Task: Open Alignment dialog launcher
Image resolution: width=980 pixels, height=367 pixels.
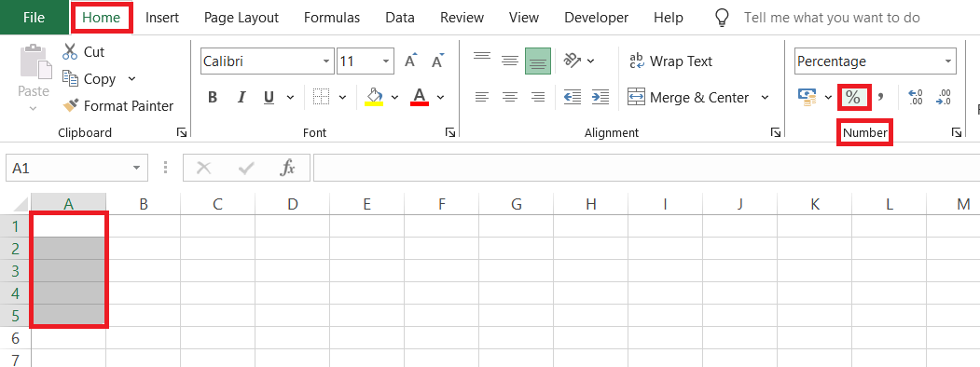Action: (775, 132)
